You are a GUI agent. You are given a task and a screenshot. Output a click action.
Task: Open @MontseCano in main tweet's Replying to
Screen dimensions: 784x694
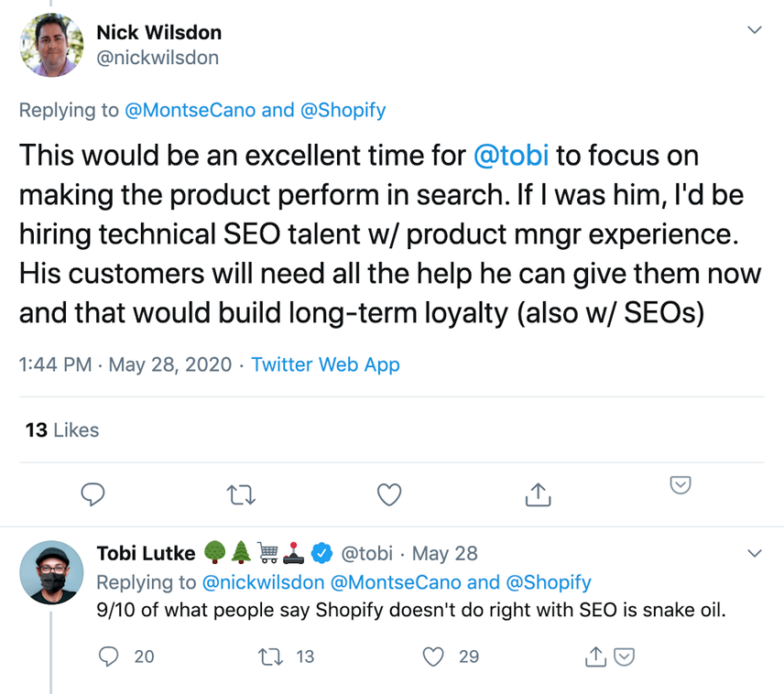(190, 110)
